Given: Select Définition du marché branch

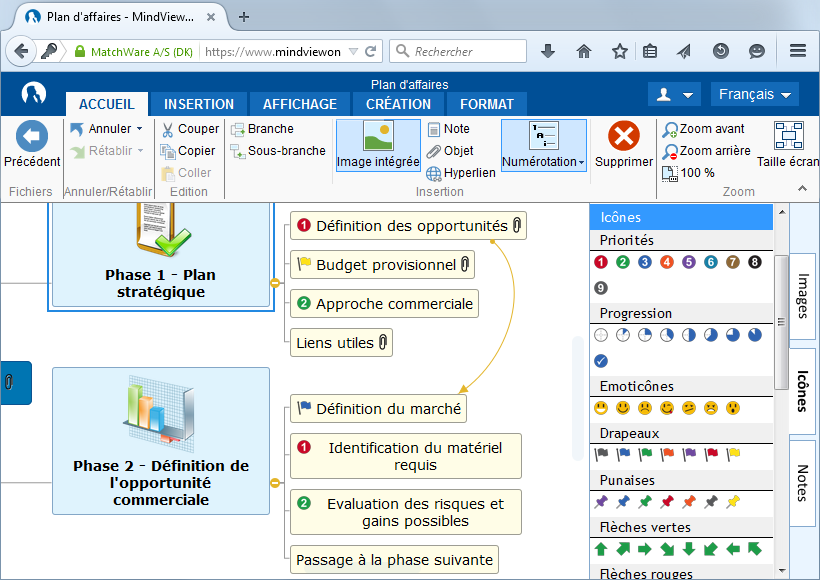Looking at the screenshot, I should click(x=378, y=408).
